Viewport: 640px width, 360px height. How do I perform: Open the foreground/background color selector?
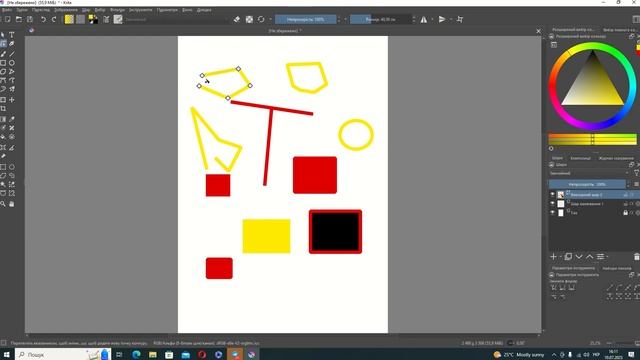[93, 19]
